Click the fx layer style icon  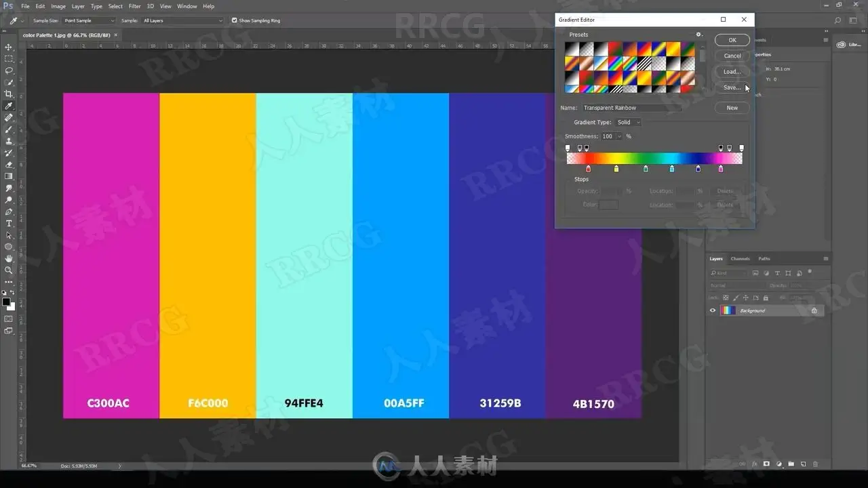(x=754, y=464)
